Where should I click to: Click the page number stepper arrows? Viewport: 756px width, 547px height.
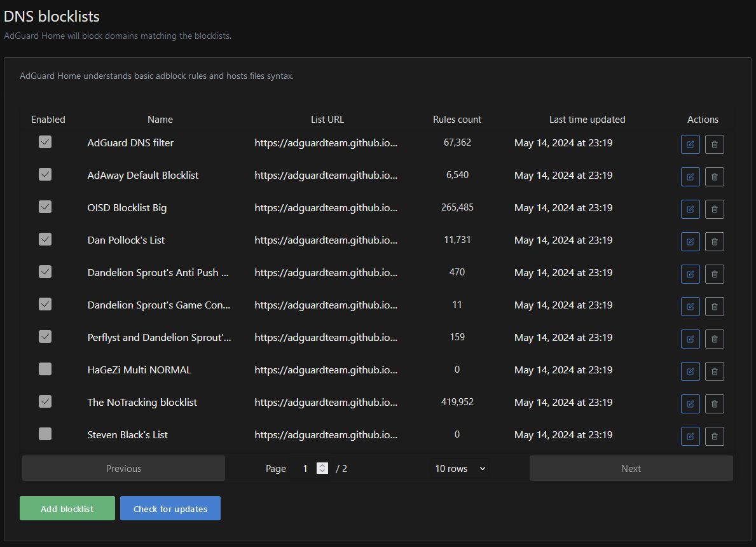click(322, 468)
